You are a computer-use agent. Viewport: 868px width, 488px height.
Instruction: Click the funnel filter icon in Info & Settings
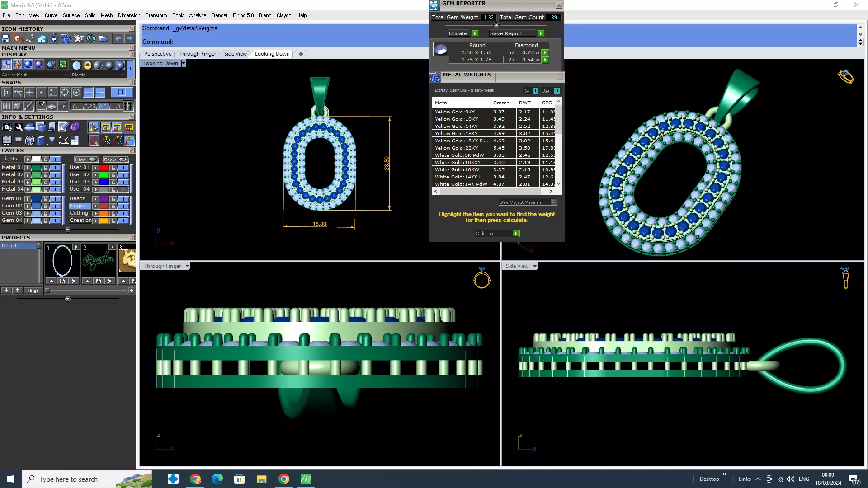click(x=52, y=141)
